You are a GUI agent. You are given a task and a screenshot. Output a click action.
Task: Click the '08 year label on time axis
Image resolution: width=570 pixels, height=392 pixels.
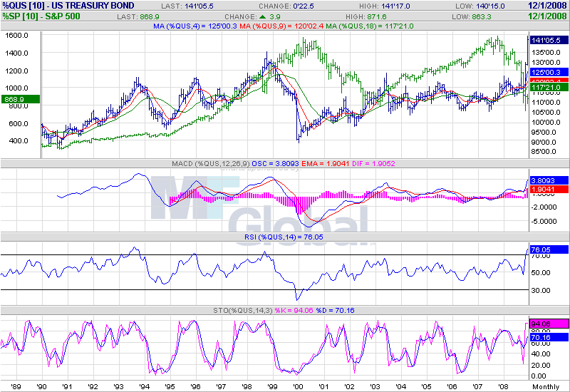point(503,386)
